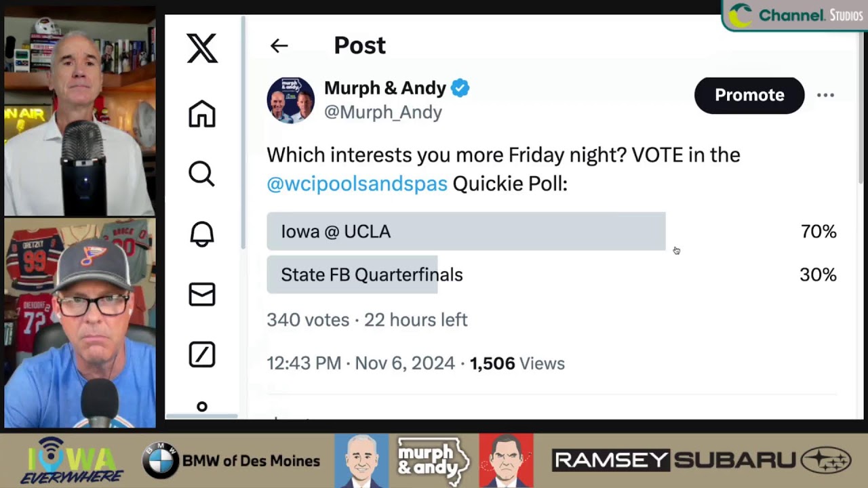Open the Search magnifier icon
The height and width of the screenshot is (488, 868).
pyautogui.click(x=202, y=174)
